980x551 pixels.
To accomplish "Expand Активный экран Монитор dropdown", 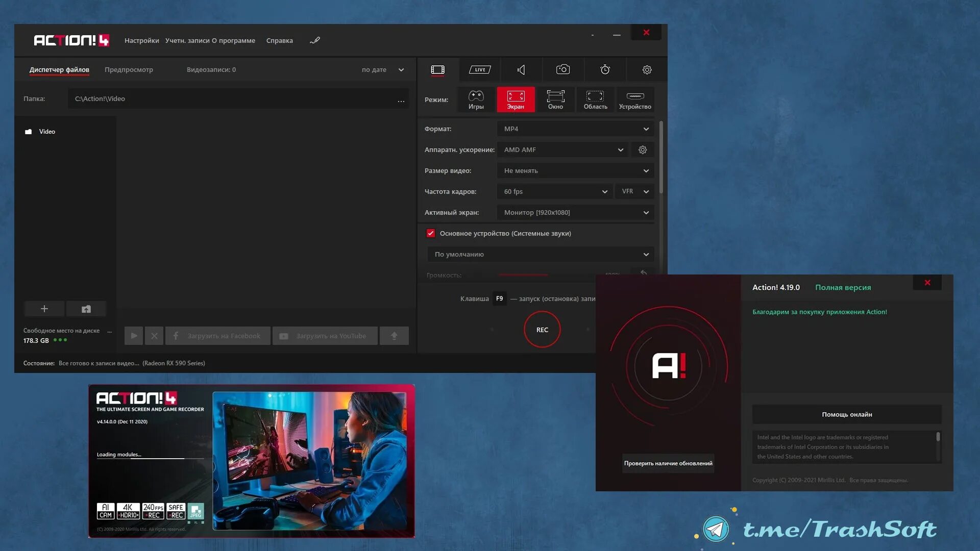I will 645,212.
